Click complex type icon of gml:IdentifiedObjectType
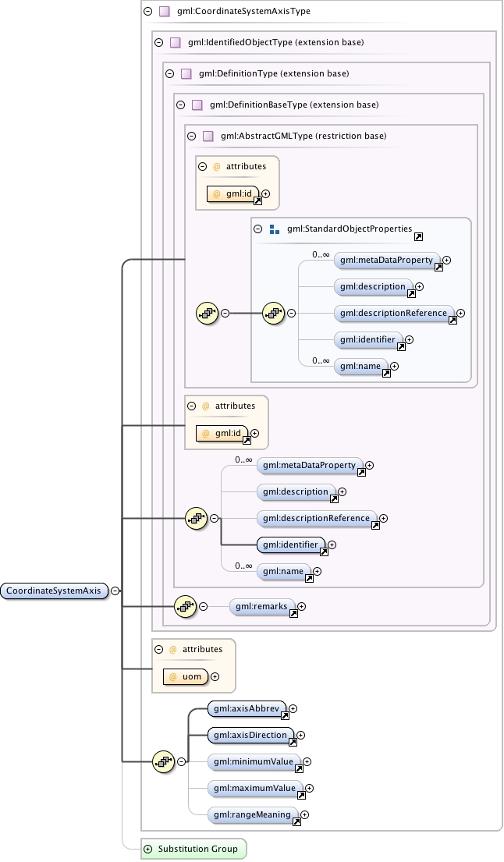 coord(176,42)
